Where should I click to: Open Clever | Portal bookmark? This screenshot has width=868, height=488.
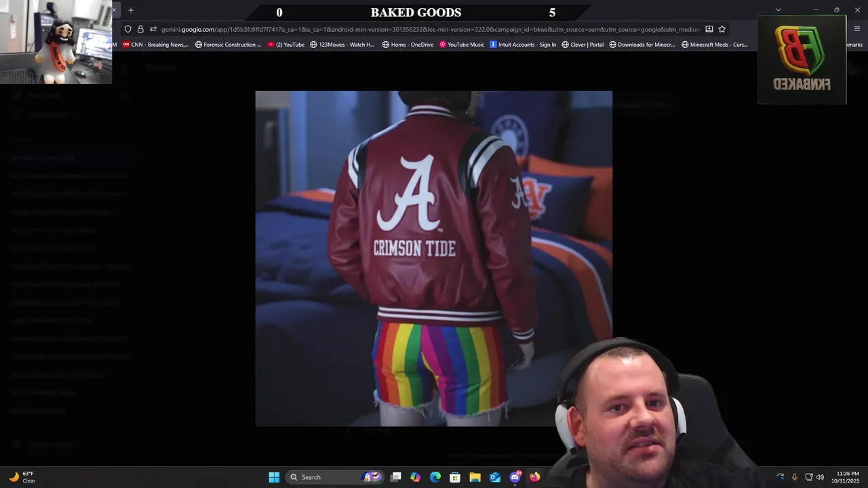[x=583, y=45]
